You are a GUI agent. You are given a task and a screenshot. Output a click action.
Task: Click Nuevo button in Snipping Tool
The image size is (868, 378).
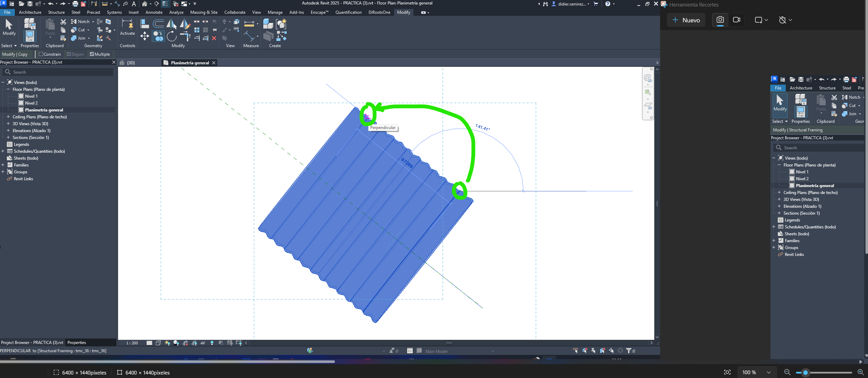click(x=686, y=20)
